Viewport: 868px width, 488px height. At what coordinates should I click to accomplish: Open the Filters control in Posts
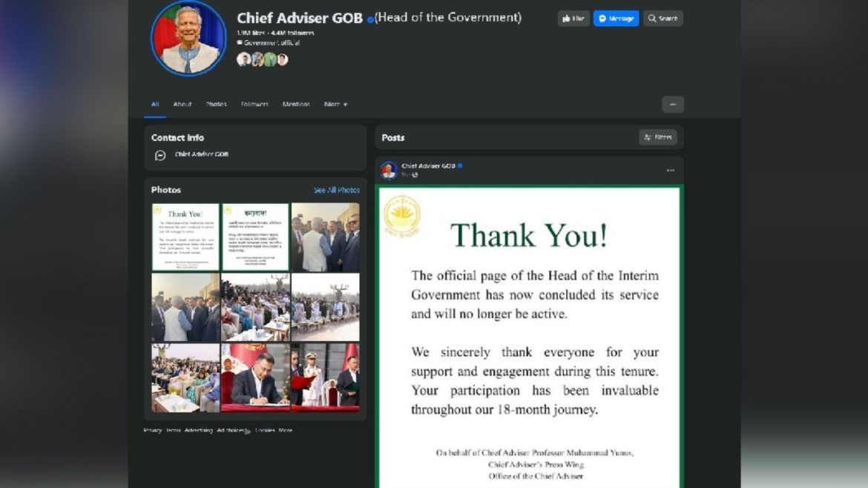point(658,137)
